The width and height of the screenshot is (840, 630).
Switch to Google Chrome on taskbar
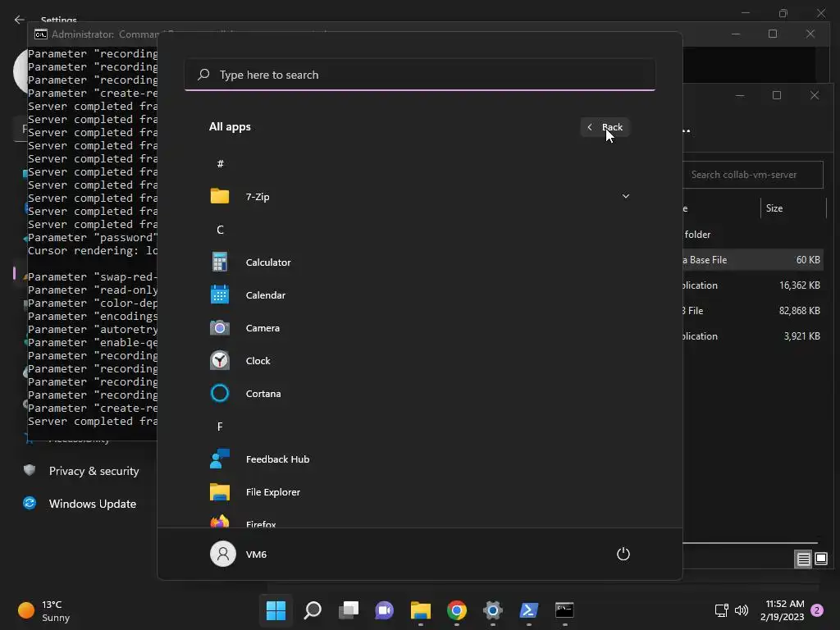tap(456, 610)
